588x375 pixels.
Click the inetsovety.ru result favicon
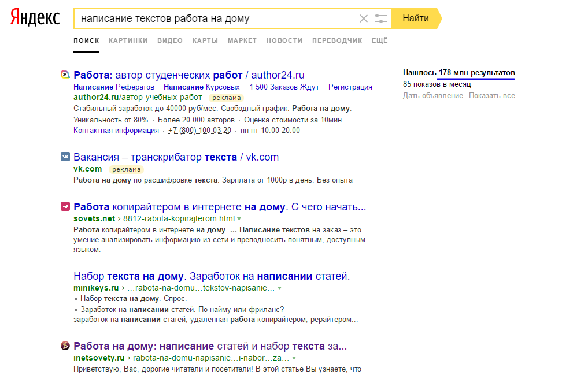point(64,345)
